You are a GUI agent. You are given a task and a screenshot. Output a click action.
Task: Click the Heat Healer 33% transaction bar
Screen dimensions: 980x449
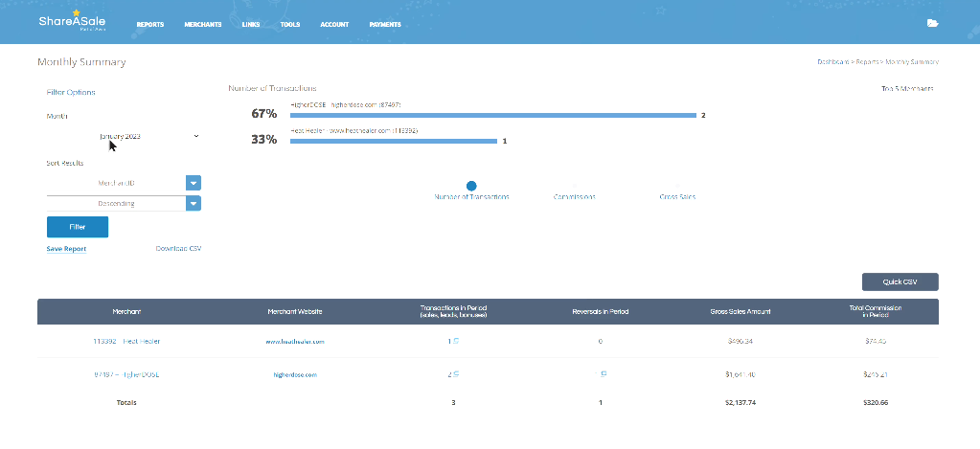394,141
